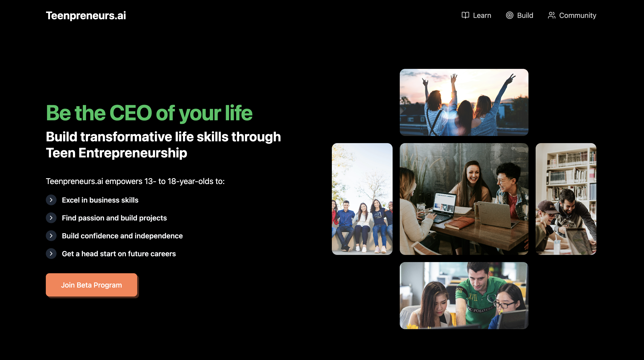
Task: Click the open book Learn icon
Action: [465, 15]
